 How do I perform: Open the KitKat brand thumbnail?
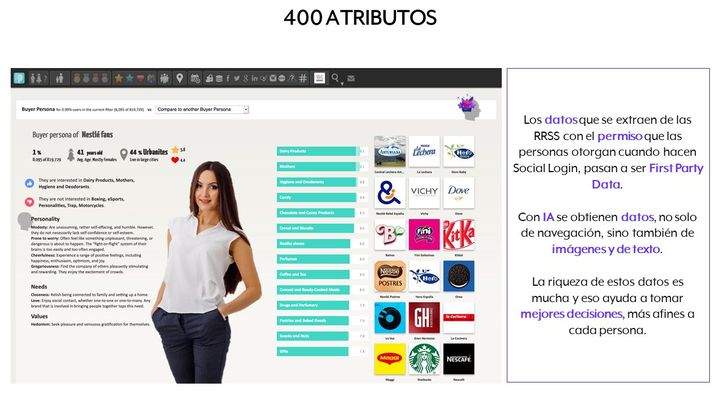(459, 235)
